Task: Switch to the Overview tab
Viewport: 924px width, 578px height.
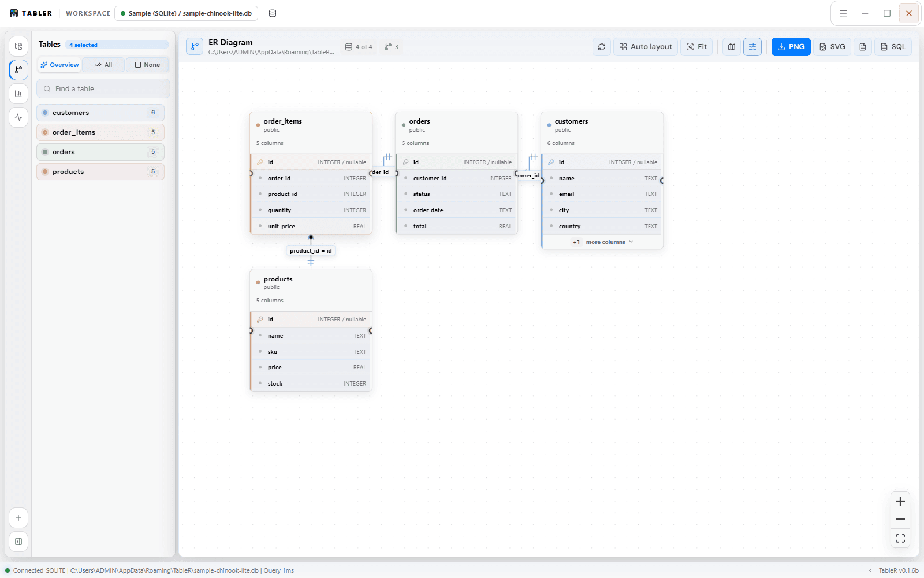Action: point(59,65)
